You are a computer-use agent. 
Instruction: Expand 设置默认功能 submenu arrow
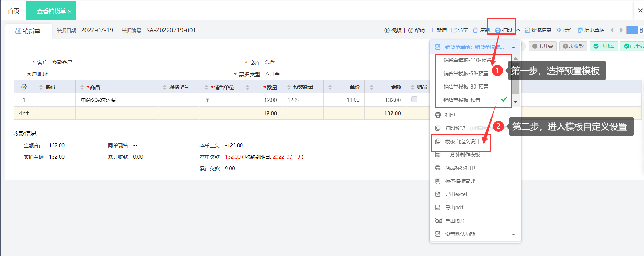point(514,234)
